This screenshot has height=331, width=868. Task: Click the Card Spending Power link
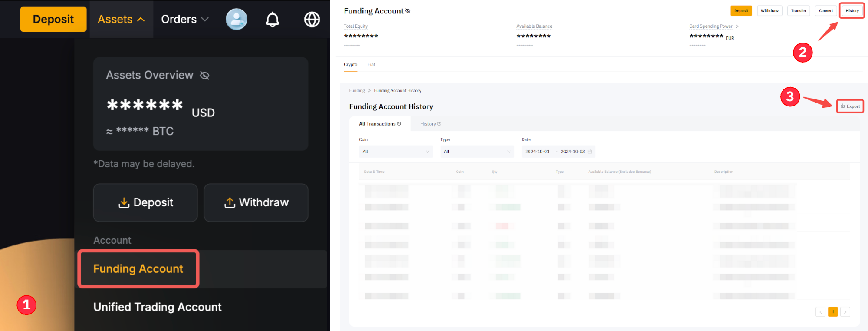(x=713, y=26)
